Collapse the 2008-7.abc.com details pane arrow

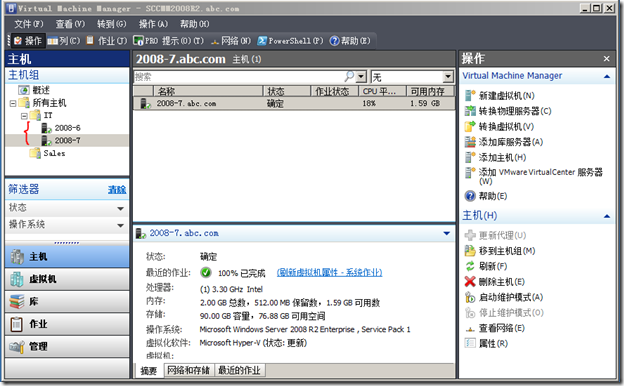click(447, 234)
